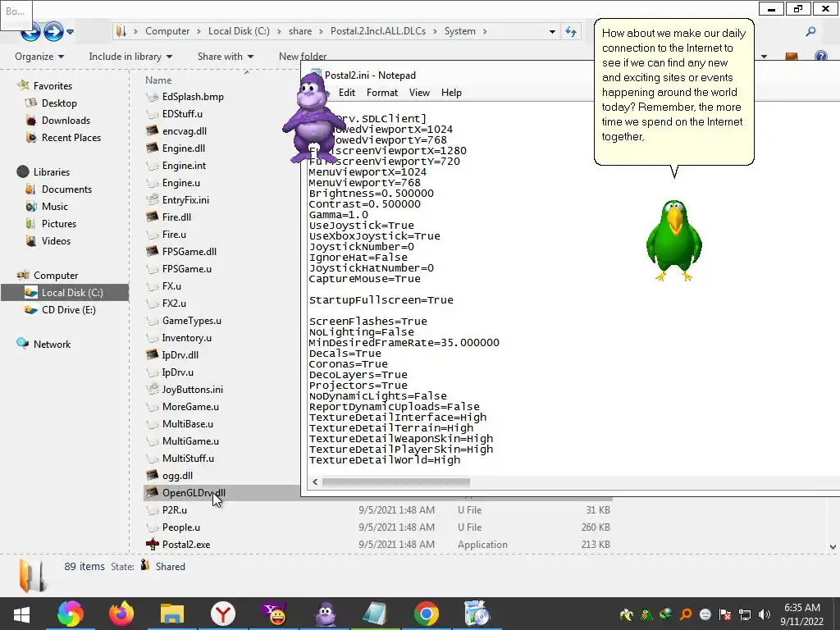The height and width of the screenshot is (630, 840).
Task: Open Yahoo Messenger from the taskbar
Action: [274, 614]
